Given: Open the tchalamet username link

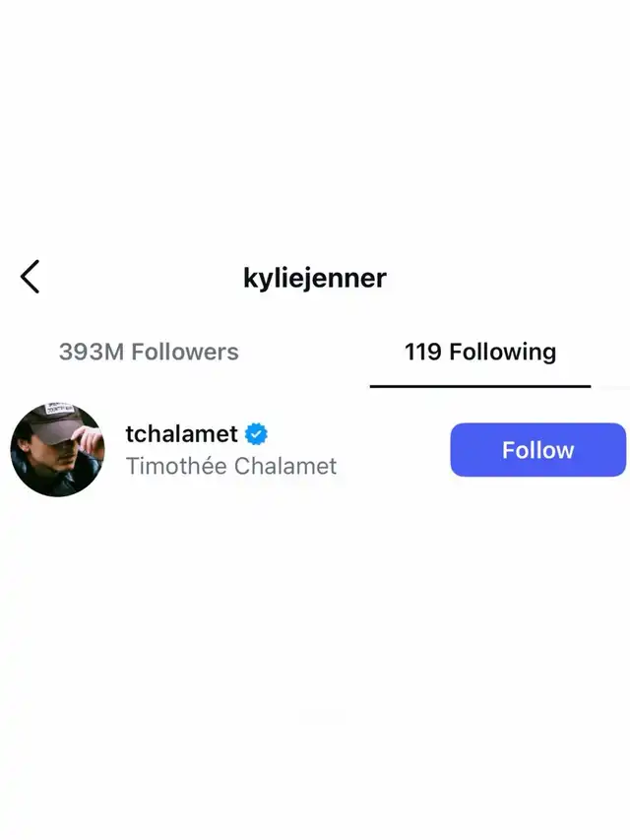Looking at the screenshot, I should [x=181, y=434].
